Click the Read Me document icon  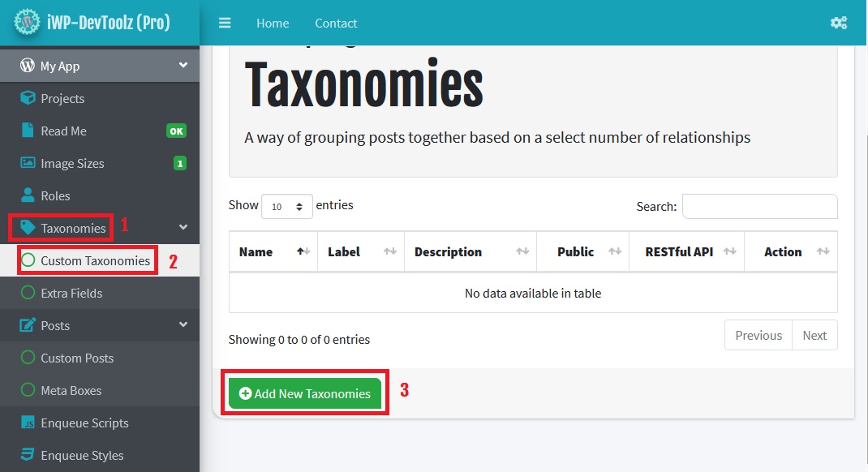(x=28, y=131)
